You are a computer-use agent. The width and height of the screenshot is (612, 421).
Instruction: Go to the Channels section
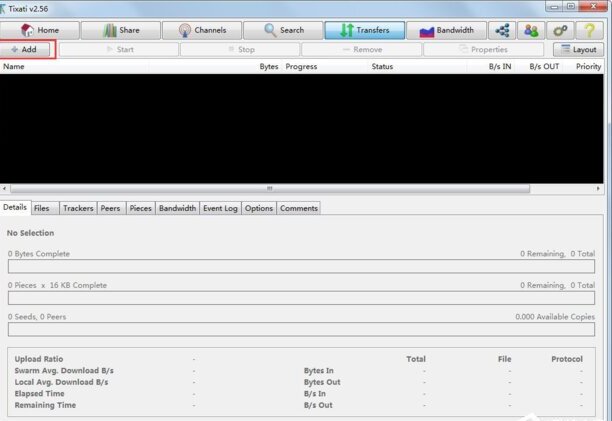(202, 30)
